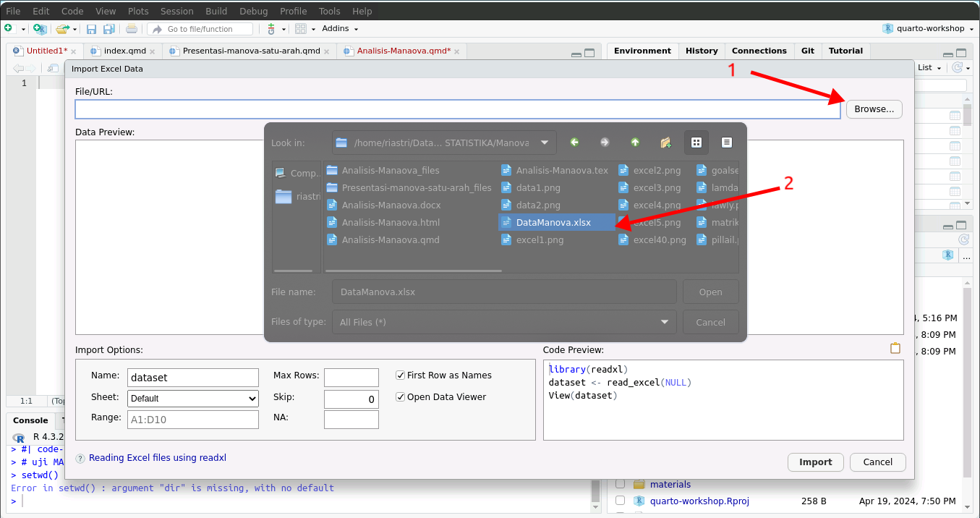Click the File/URL input field
980x518 pixels.
pos(458,109)
